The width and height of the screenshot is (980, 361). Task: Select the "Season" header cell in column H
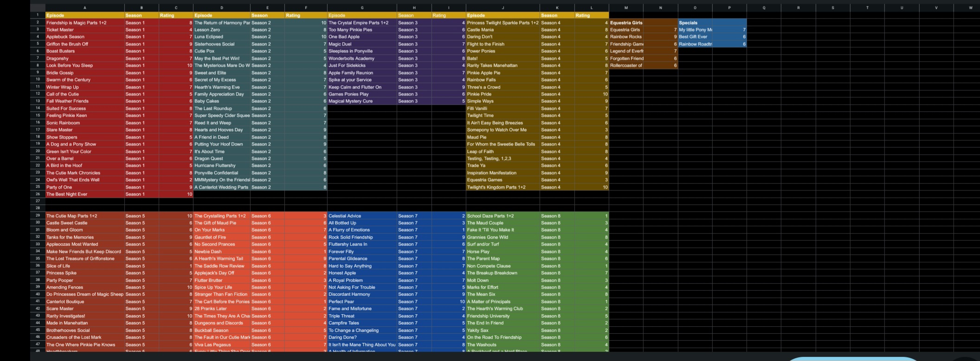pos(414,15)
